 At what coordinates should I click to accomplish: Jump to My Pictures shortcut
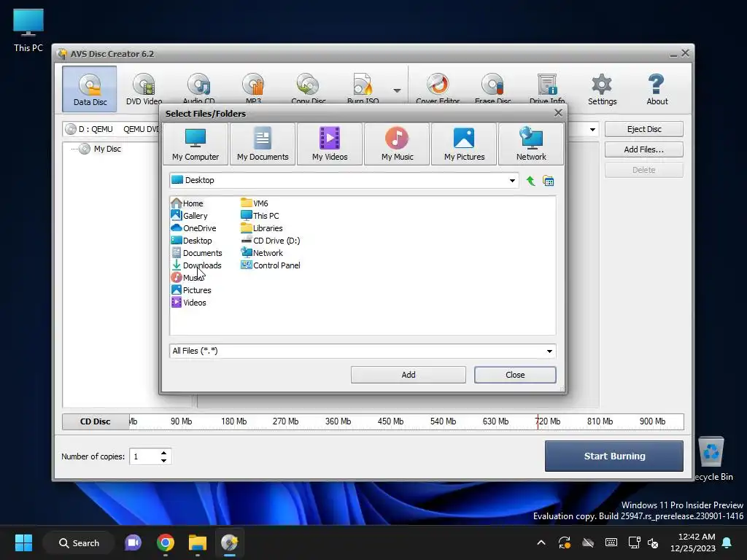tap(464, 144)
